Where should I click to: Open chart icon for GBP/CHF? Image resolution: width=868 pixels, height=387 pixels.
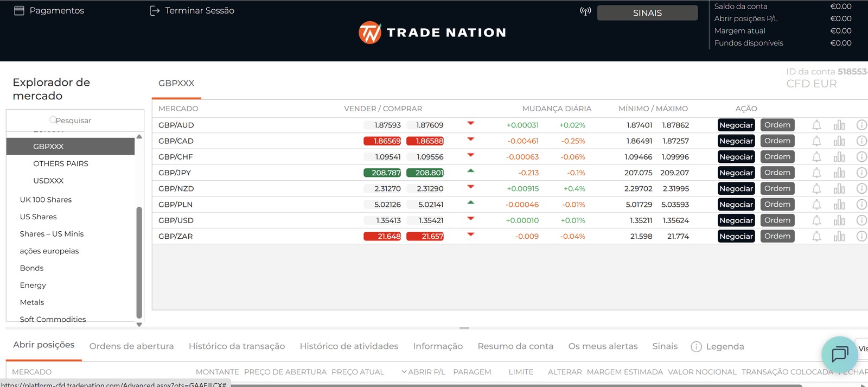tap(839, 157)
